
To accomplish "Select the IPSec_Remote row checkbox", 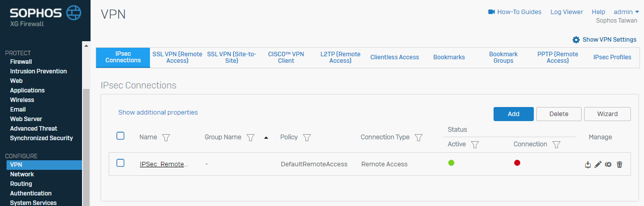I will point(120,163).
